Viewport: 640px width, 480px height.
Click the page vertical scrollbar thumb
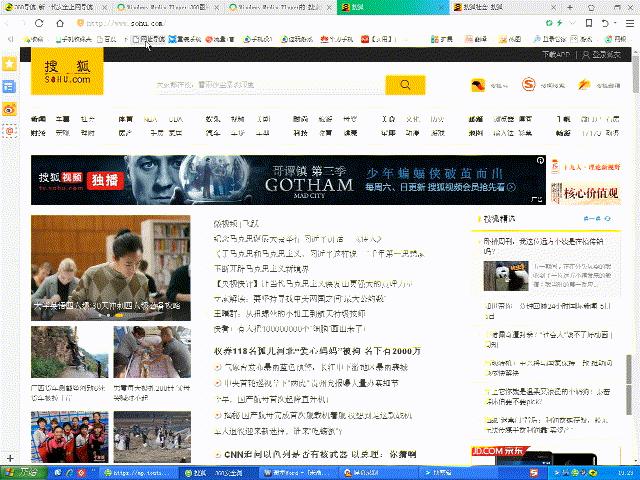point(636,75)
